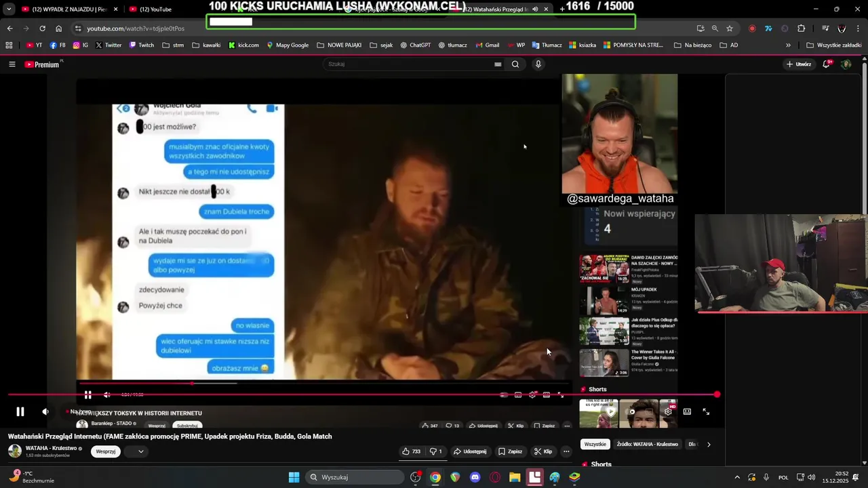Open browser extensions puzzle icon
The width and height of the screenshot is (868, 488).
[x=802, y=28]
